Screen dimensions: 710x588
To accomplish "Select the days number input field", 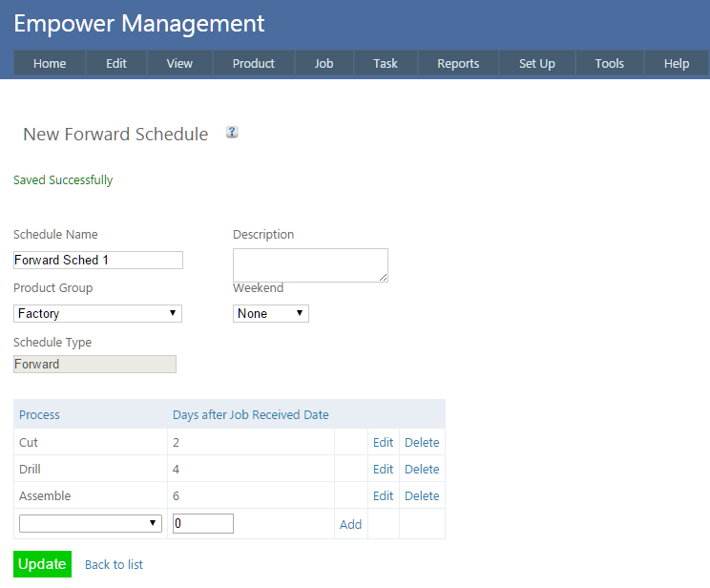I will (202, 523).
